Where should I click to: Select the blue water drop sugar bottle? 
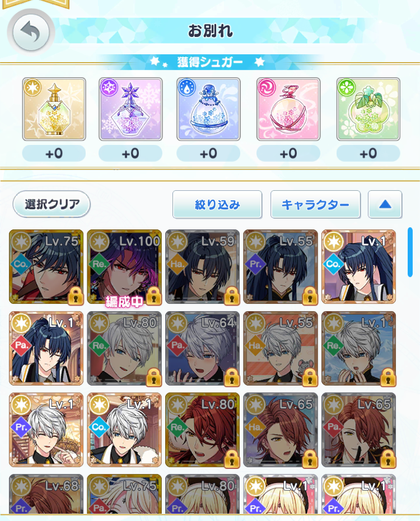click(x=208, y=109)
